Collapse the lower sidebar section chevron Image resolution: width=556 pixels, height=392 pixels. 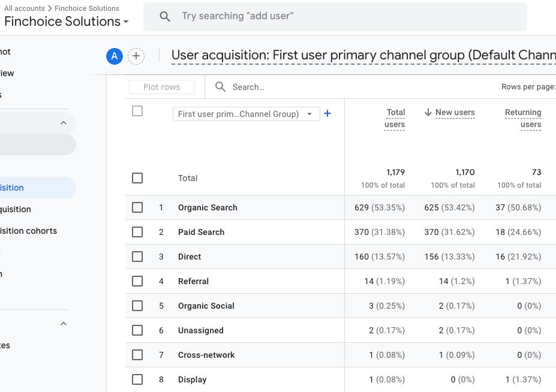(x=64, y=324)
